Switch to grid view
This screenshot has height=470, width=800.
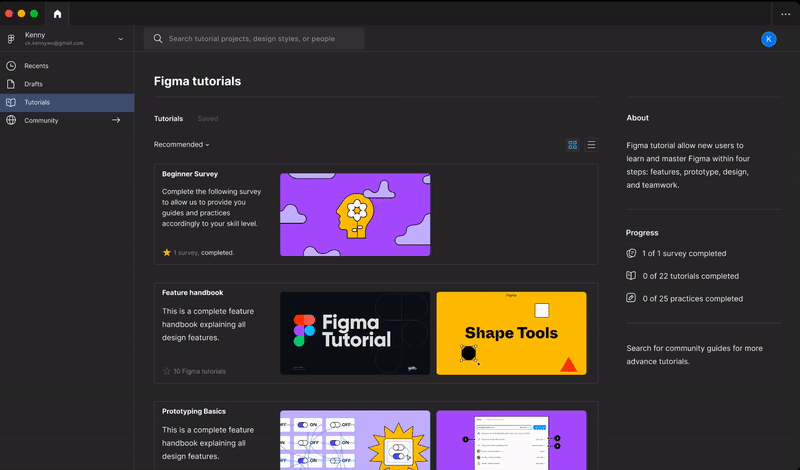coord(572,145)
